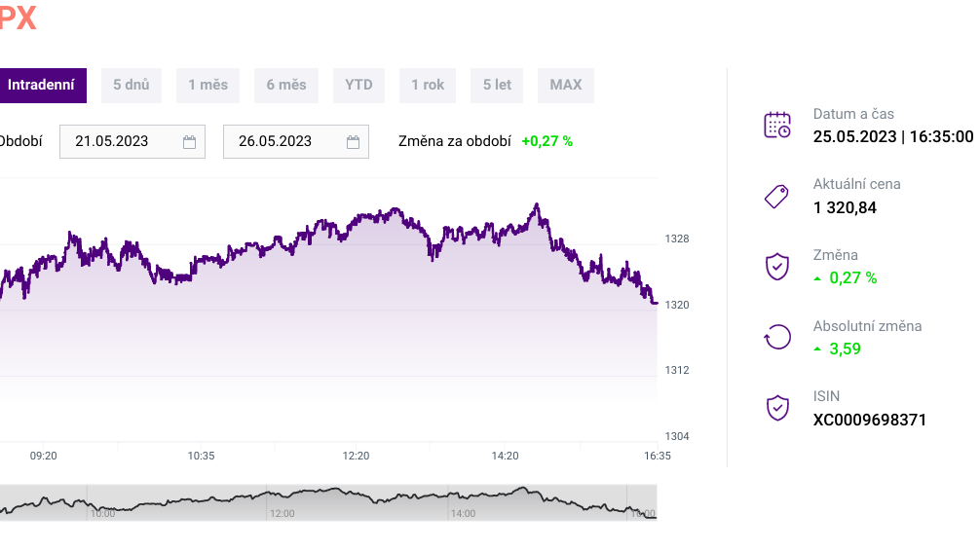Select the 1 rok range

tap(428, 86)
